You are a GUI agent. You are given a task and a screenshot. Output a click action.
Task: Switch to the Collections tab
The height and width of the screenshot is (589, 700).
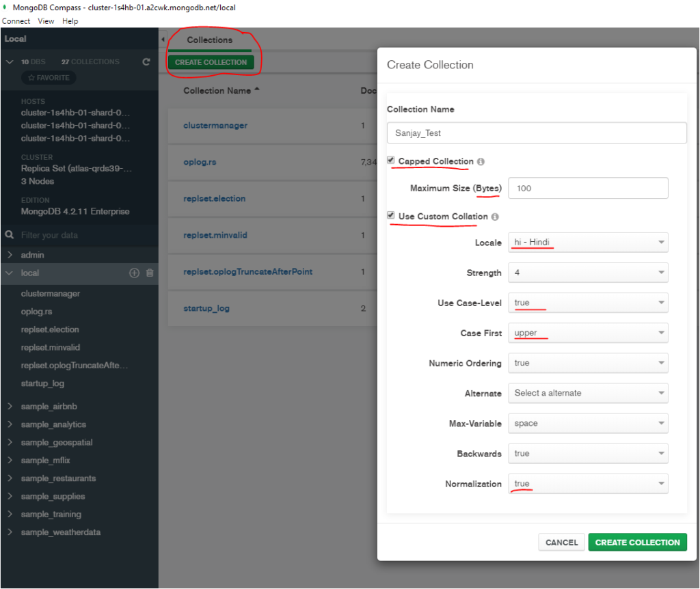point(210,40)
